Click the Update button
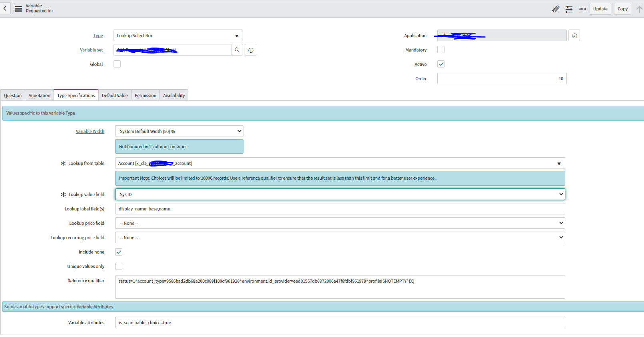Viewport: 644px width, 337px height. coord(600,9)
